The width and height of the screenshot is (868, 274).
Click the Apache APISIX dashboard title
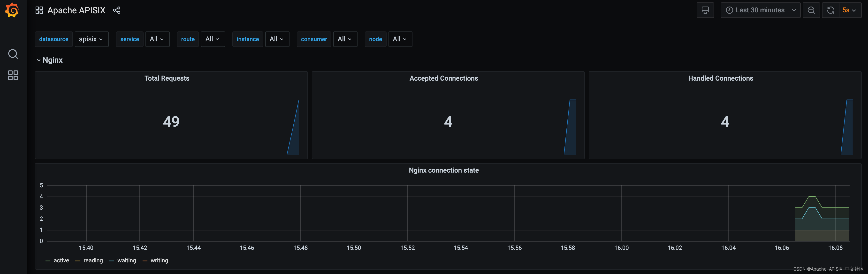(76, 10)
